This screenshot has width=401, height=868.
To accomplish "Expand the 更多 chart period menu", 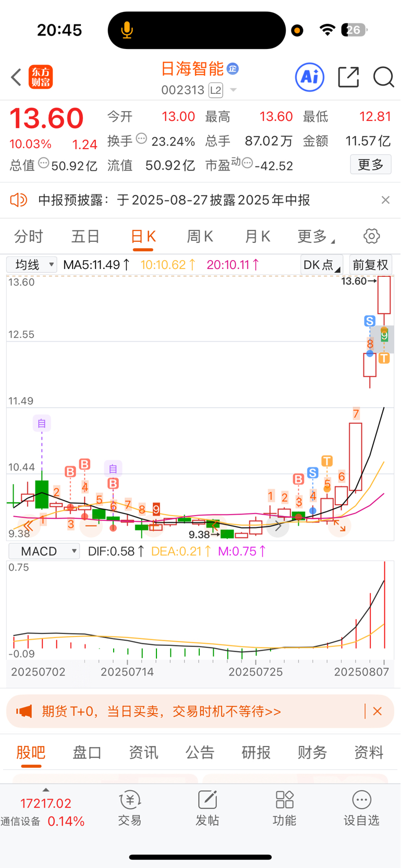I will tap(315, 237).
